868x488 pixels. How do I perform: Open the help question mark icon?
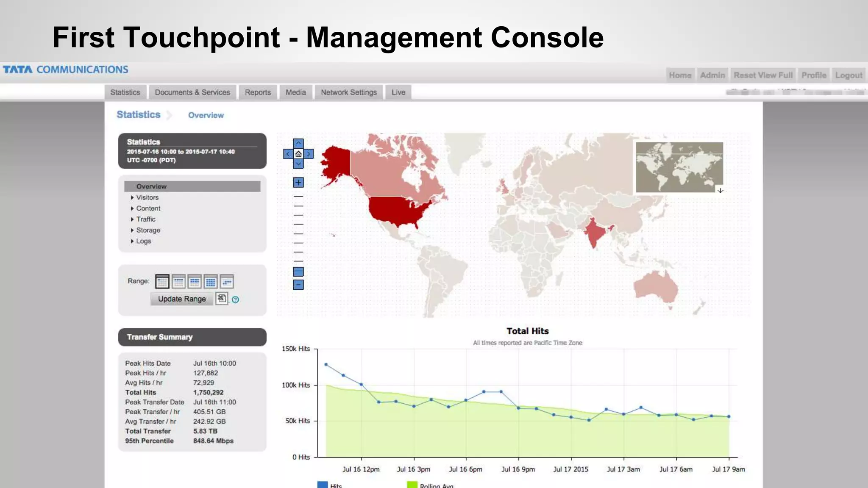coord(236,299)
